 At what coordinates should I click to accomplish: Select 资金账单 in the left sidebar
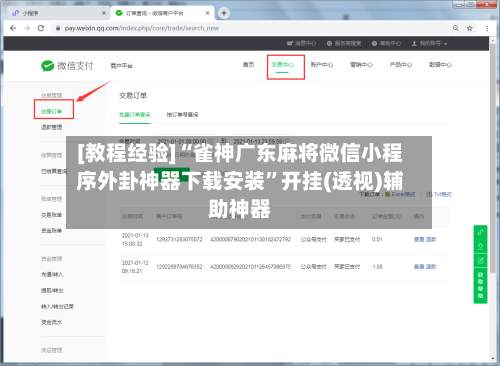pyautogui.click(x=52, y=231)
